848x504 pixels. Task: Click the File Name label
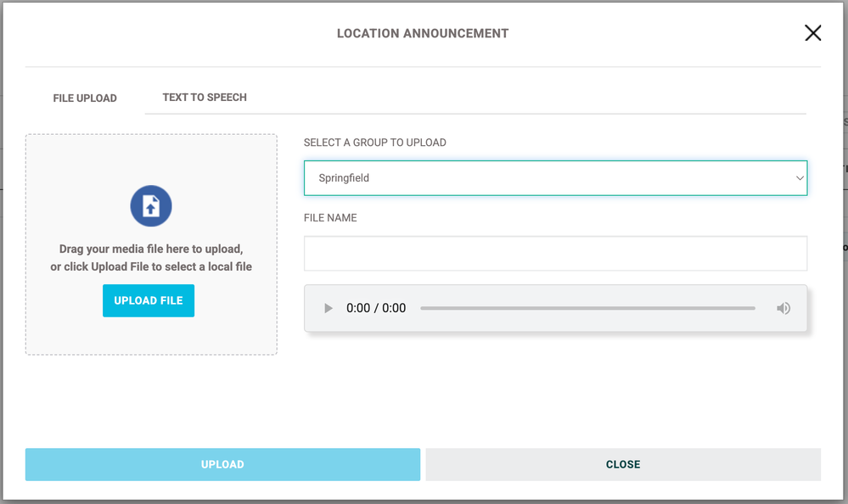coord(330,218)
